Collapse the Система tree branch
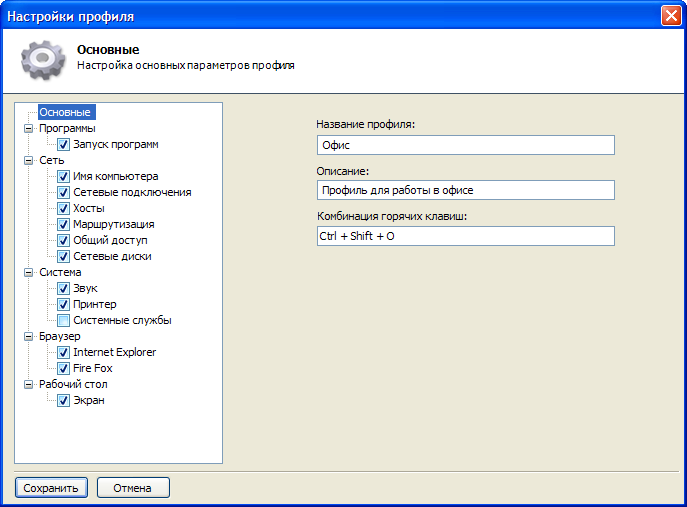The width and height of the screenshot is (687, 507). 27,272
